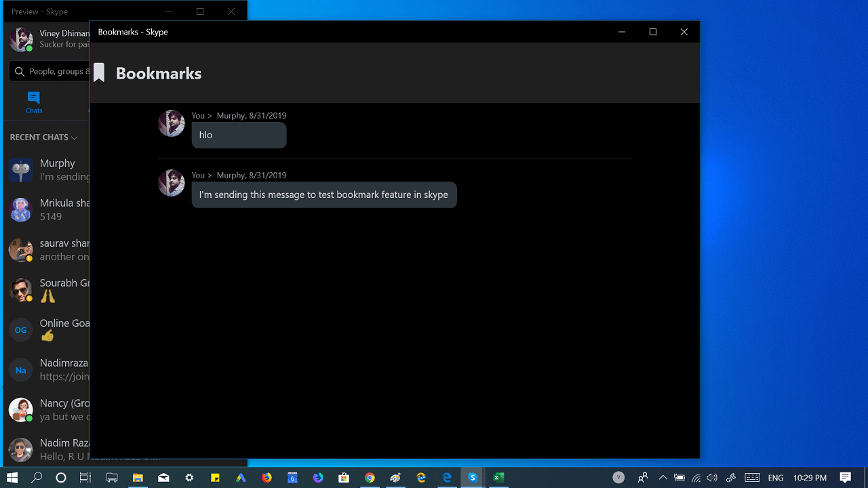Open Settings gear on the taskbar
Screen dimensions: 868x488
point(189,478)
